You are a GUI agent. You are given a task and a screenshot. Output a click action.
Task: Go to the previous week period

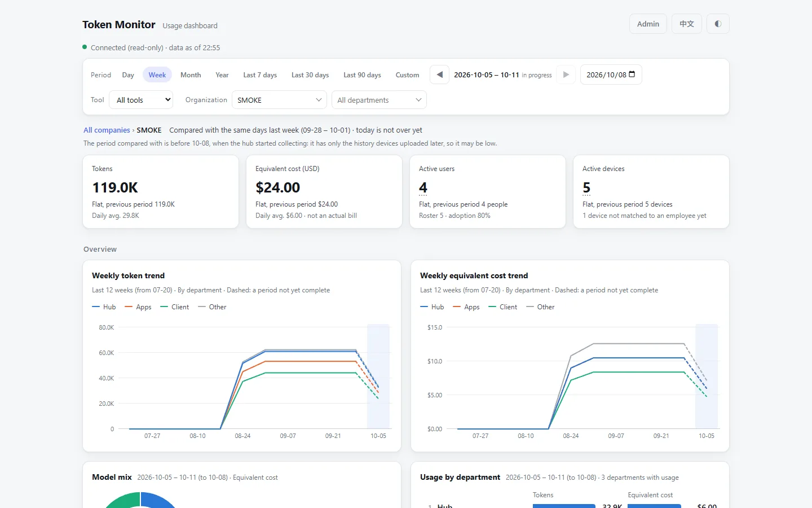click(x=439, y=75)
